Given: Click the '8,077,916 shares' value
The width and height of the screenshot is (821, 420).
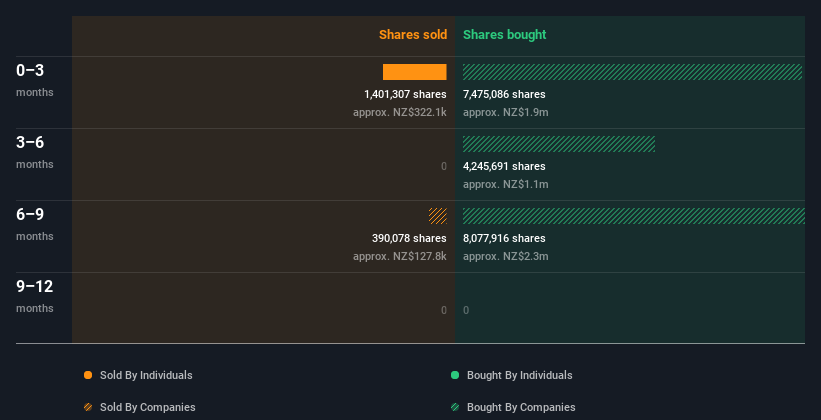Looking at the screenshot, I should tap(504, 238).
